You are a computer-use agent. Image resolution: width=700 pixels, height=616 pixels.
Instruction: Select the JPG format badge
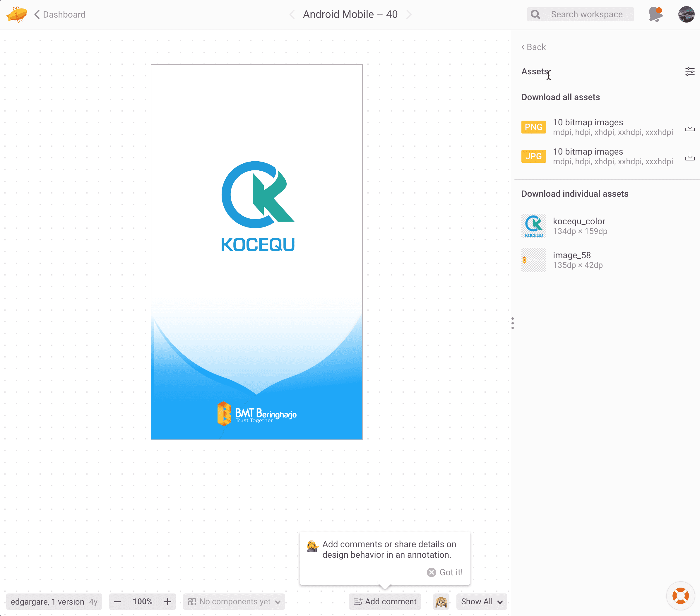click(x=533, y=156)
